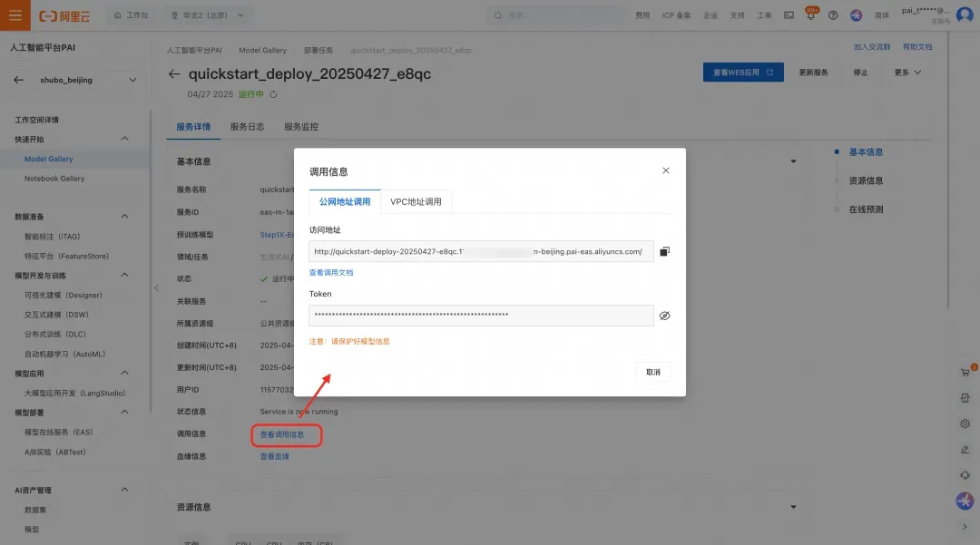Open the shopping cart floating icon
This screenshot has width=980, height=545.
pos(965,373)
